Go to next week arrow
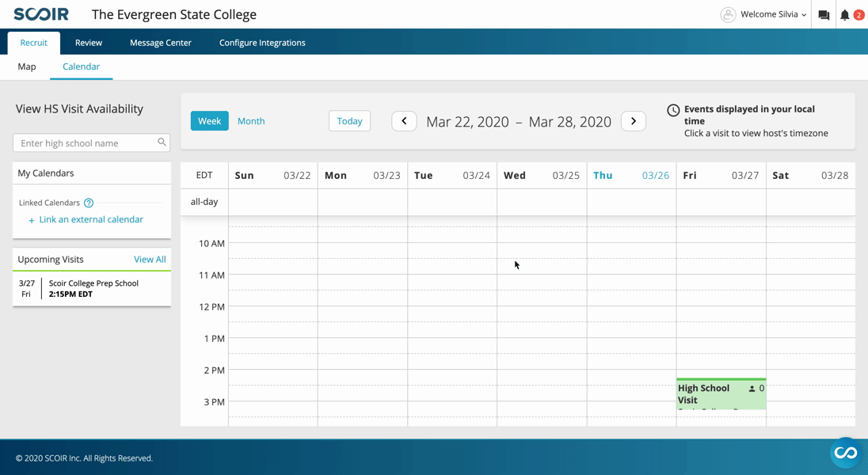 [x=634, y=121]
